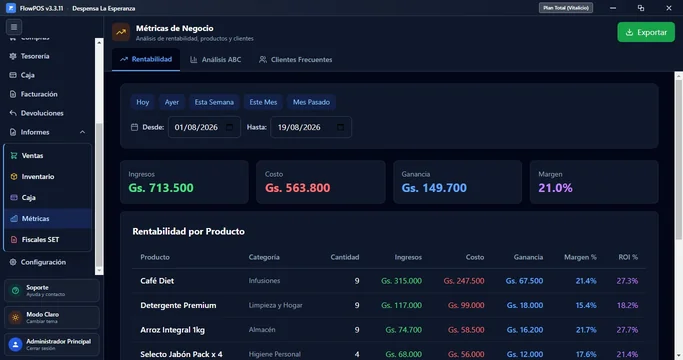Select the Arroz Integral 1kg row

click(x=389, y=329)
